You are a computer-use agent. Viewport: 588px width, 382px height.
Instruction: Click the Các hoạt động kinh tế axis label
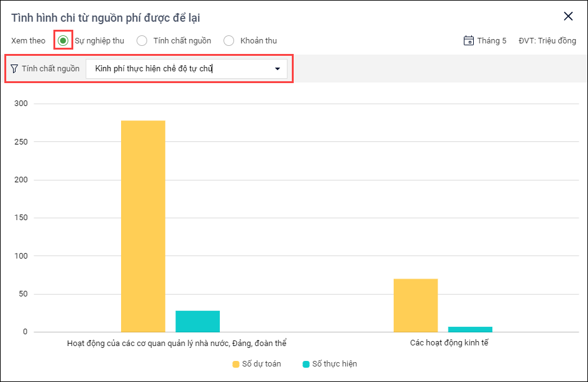445,342
